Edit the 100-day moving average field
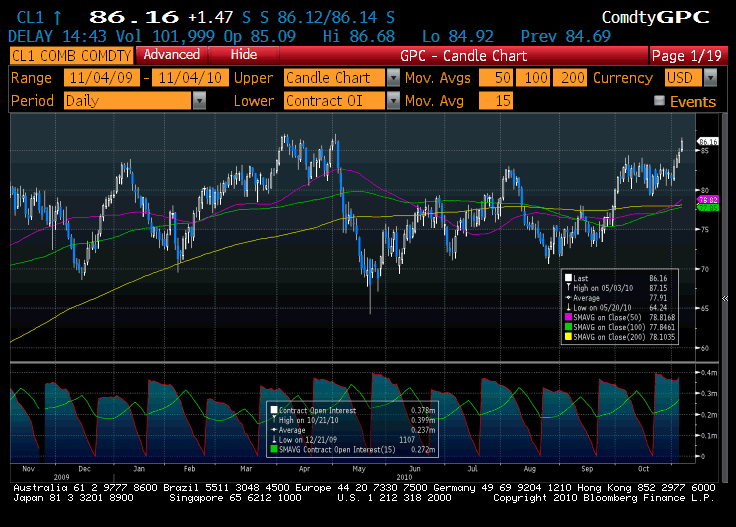Viewport: 736px width, 527px height. pyautogui.click(x=535, y=78)
